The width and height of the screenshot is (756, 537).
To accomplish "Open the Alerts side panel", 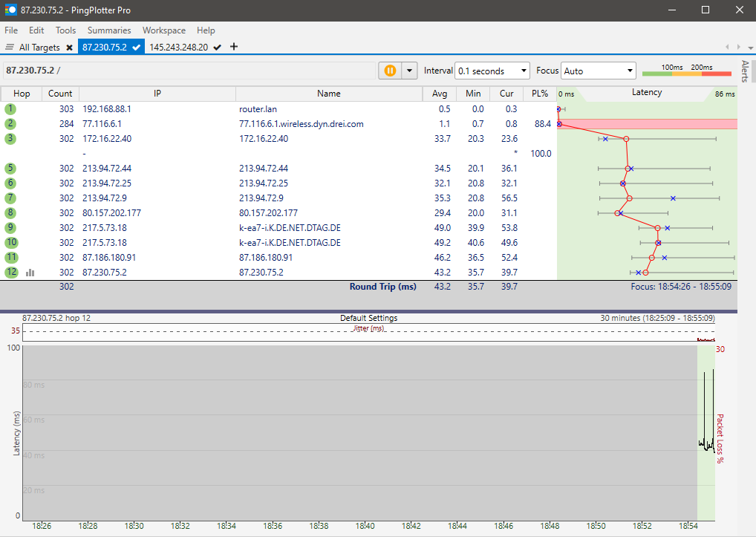I will 745,71.
